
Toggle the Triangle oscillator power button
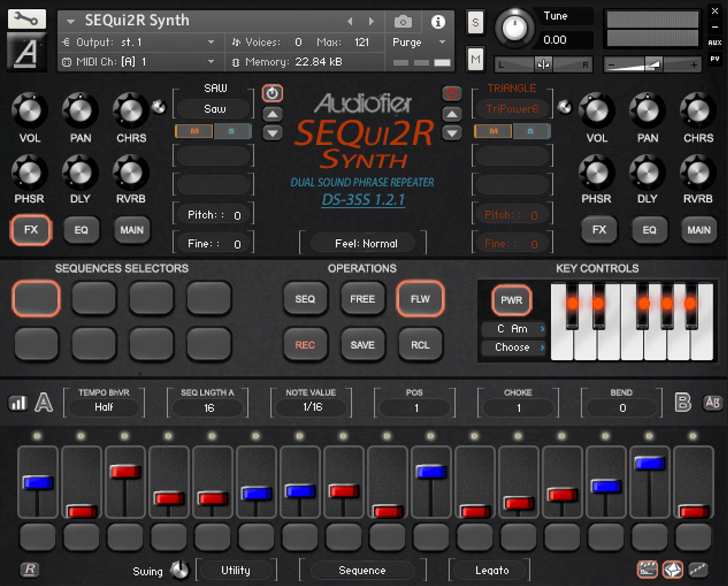[x=452, y=93]
